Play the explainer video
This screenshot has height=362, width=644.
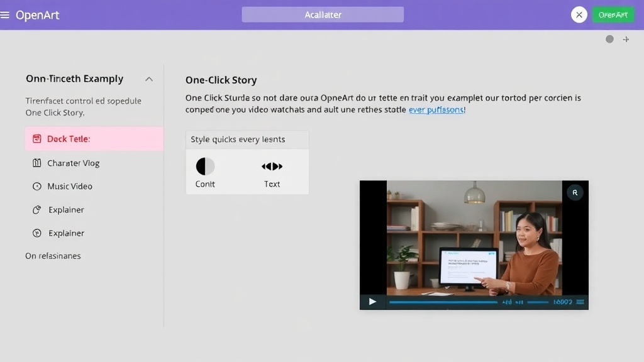[x=372, y=302]
